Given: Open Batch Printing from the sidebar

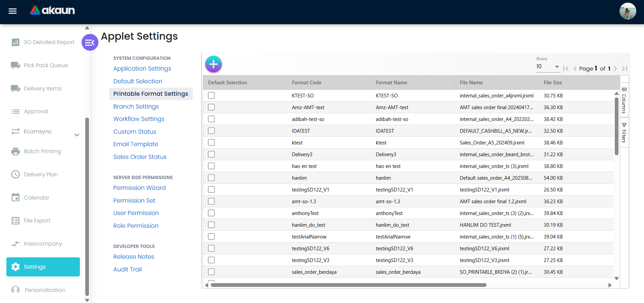Looking at the screenshot, I should (x=42, y=151).
